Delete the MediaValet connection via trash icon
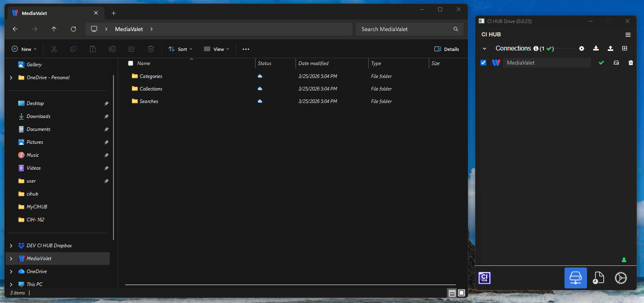Image resolution: width=644 pixels, height=303 pixels. pyautogui.click(x=631, y=63)
